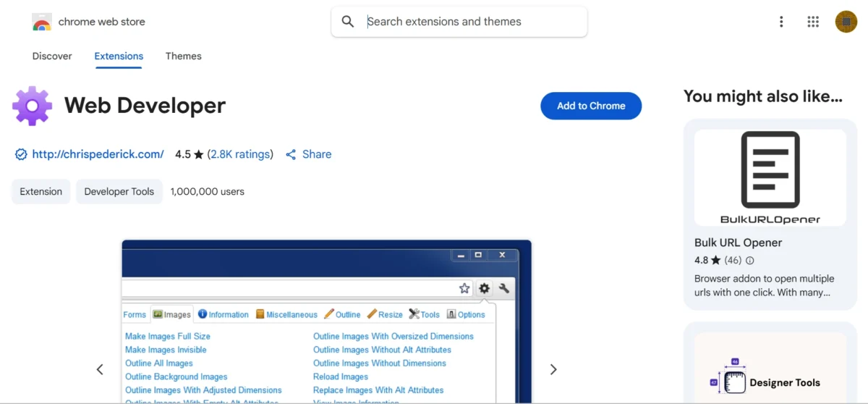The image size is (868, 404).
Task: Open the 2.8K ratings link
Action: [x=240, y=154]
